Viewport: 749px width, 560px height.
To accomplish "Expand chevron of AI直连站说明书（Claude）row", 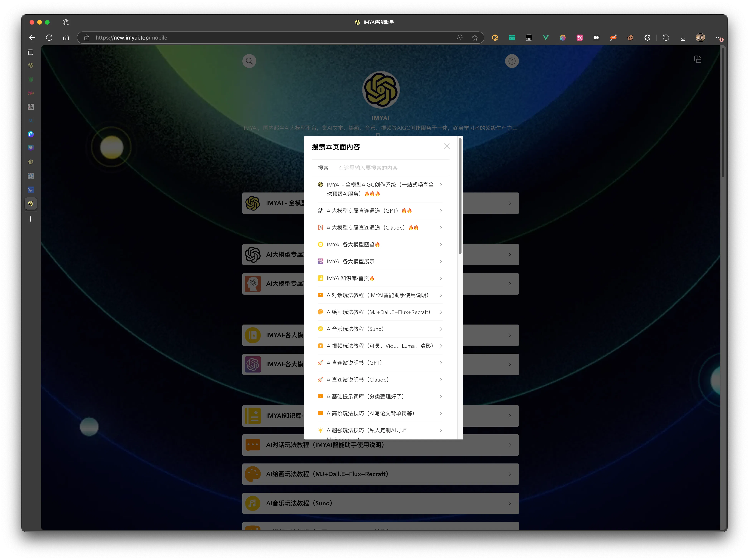I will tap(441, 380).
